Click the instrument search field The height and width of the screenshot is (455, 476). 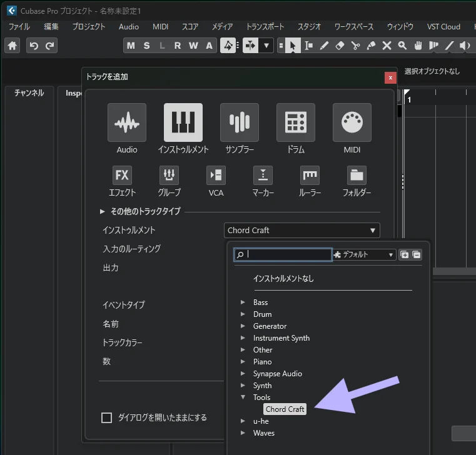click(283, 254)
